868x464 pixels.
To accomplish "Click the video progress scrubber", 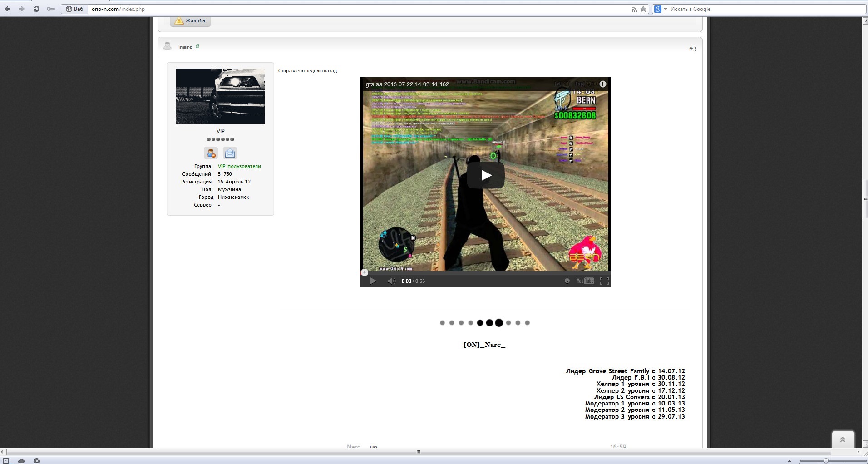I will [x=365, y=272].
